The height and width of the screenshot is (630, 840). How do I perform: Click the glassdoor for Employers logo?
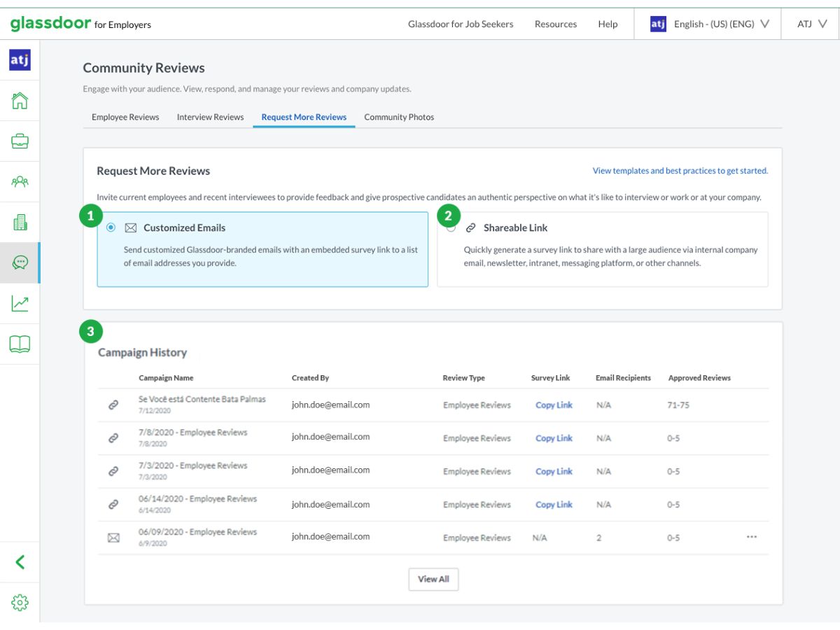pos(80,24)
